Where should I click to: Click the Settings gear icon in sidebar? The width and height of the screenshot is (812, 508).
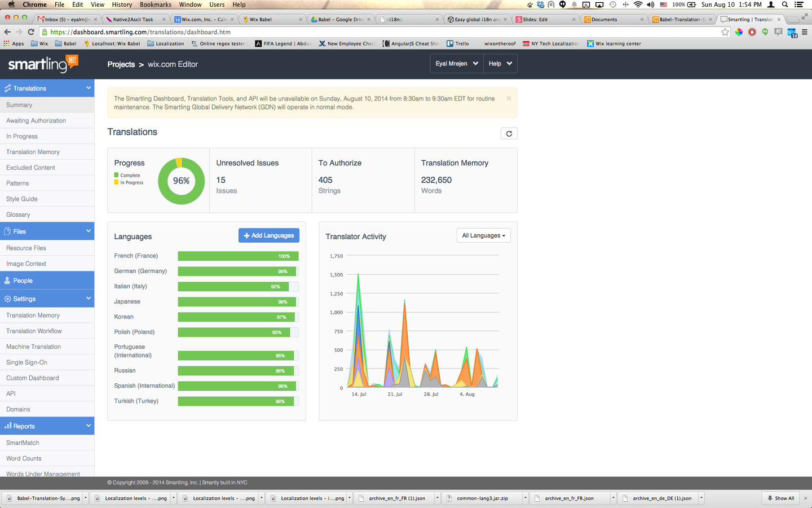click(8, 299)
